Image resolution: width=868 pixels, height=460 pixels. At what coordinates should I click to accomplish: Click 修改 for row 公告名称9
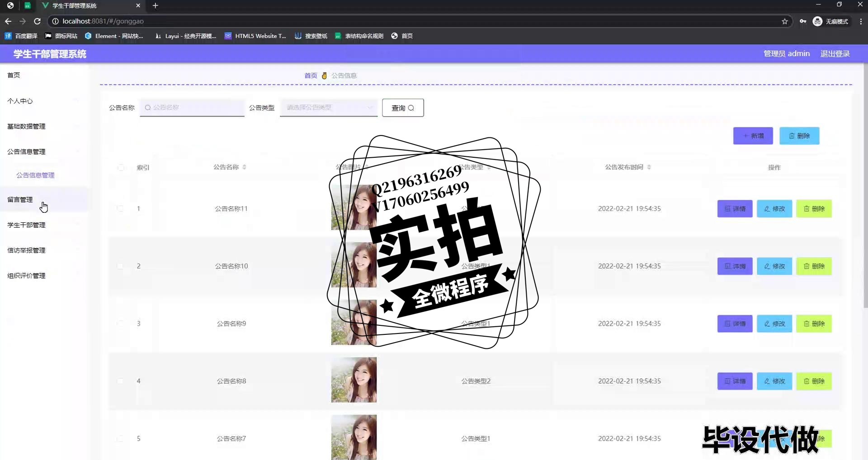click(x=774, y=324)
